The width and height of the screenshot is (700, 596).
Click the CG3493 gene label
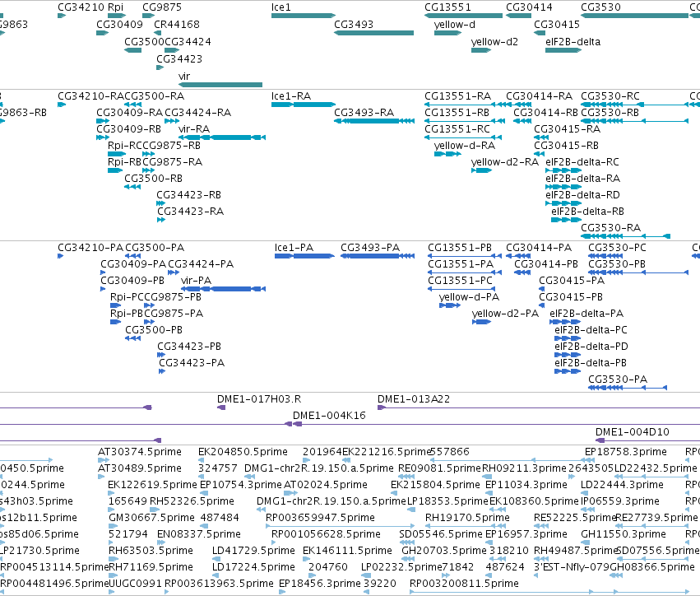coord(354,25)
